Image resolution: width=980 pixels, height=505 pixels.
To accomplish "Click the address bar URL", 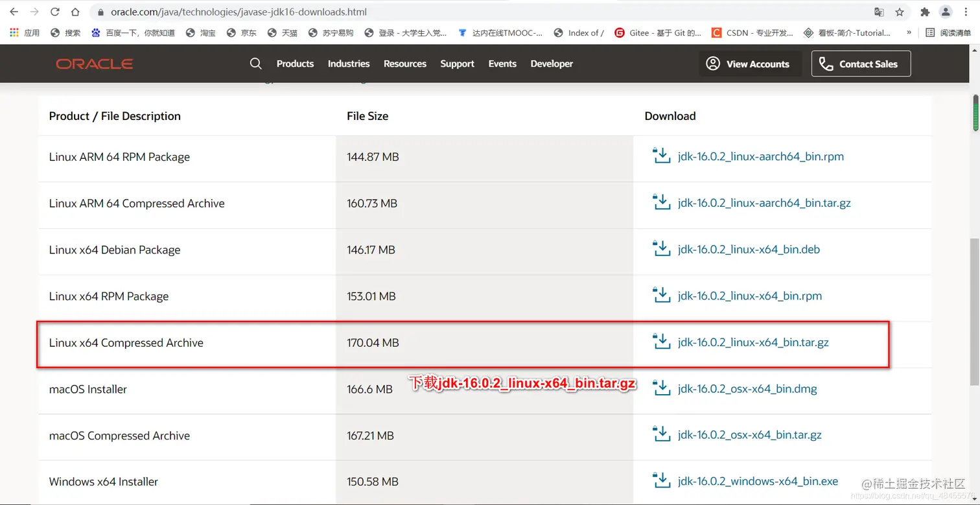I will point(239,12).
